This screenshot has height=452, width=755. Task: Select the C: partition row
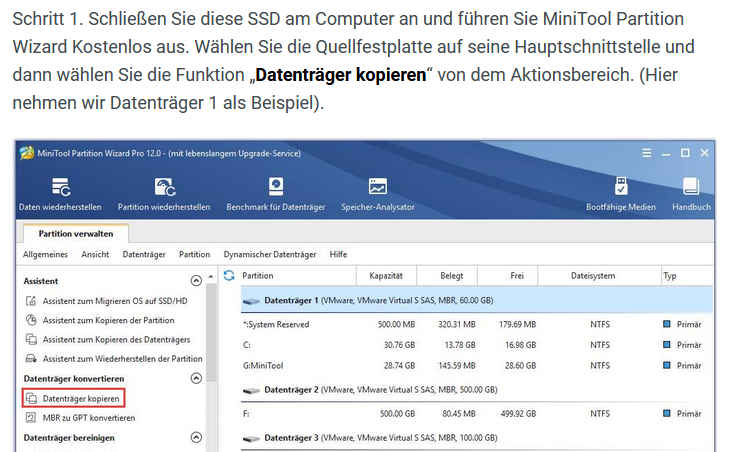pyautogui.click(x=477, y=345)
